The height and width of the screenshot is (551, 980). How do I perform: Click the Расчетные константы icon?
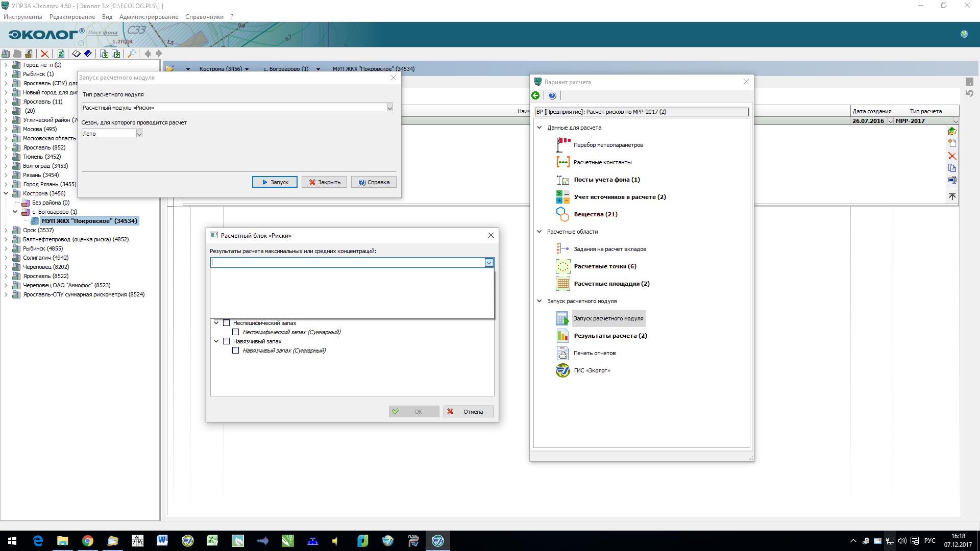pos(562,162)
